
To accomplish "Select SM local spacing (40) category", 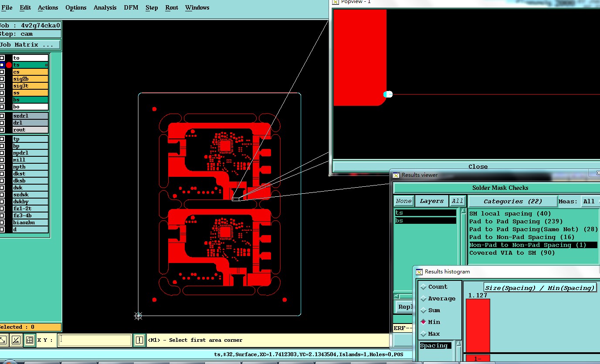I will 510,214.
